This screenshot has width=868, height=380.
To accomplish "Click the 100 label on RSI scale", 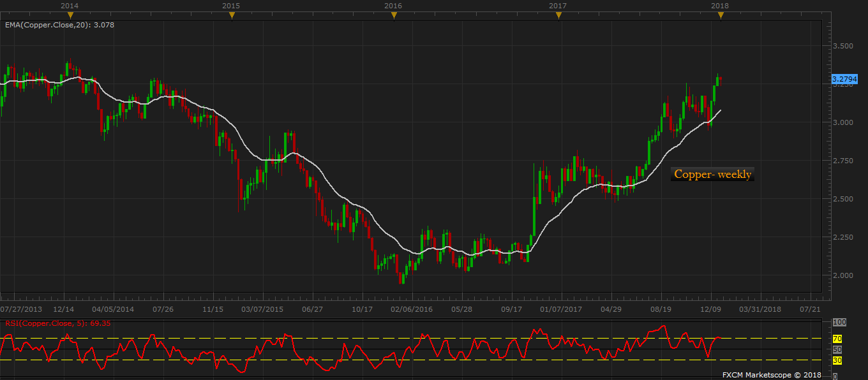I will 839,323.
